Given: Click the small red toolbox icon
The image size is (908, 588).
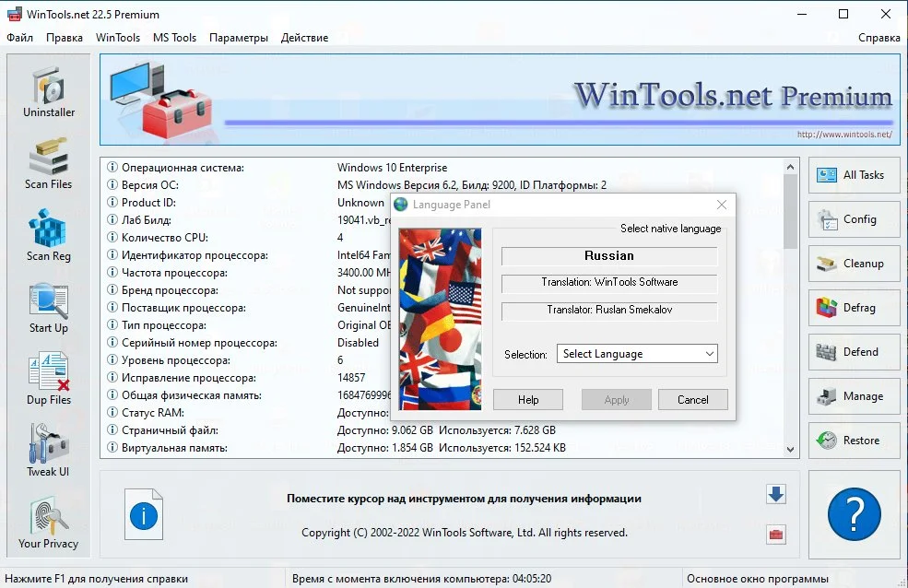Looking at the screenshot, I should [x=776, y=535].
